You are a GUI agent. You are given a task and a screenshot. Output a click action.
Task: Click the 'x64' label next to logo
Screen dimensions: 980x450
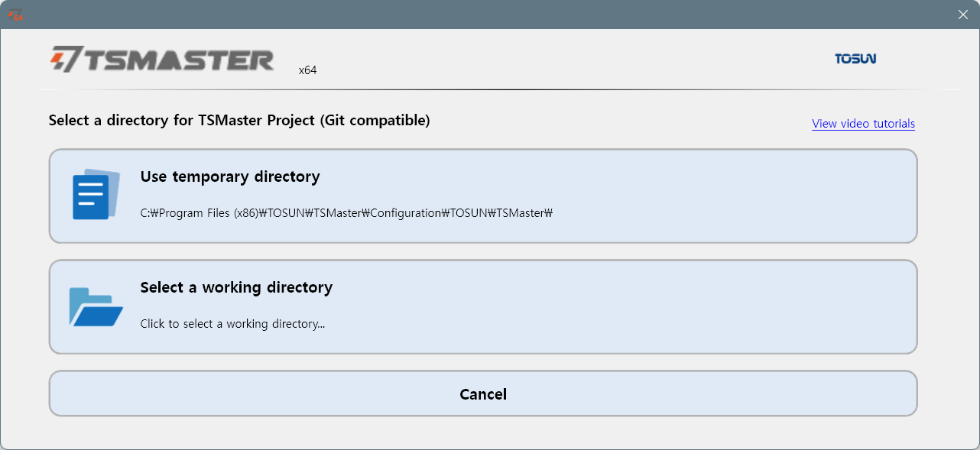pyautogui.click(x=307, y=70)
